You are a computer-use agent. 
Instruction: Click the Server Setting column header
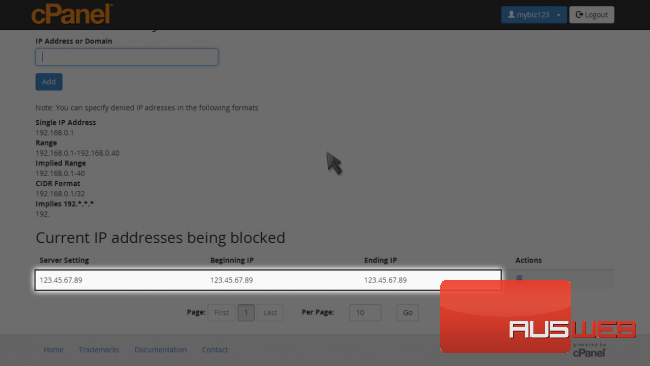coord(64,260)
